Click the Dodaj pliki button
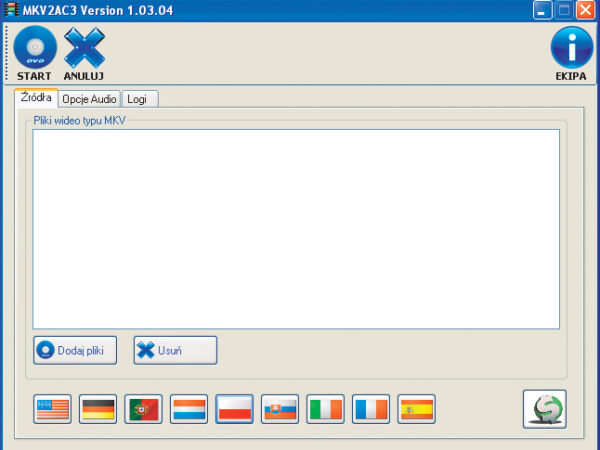This screenshot has height=450, width=600. (75, 350)
